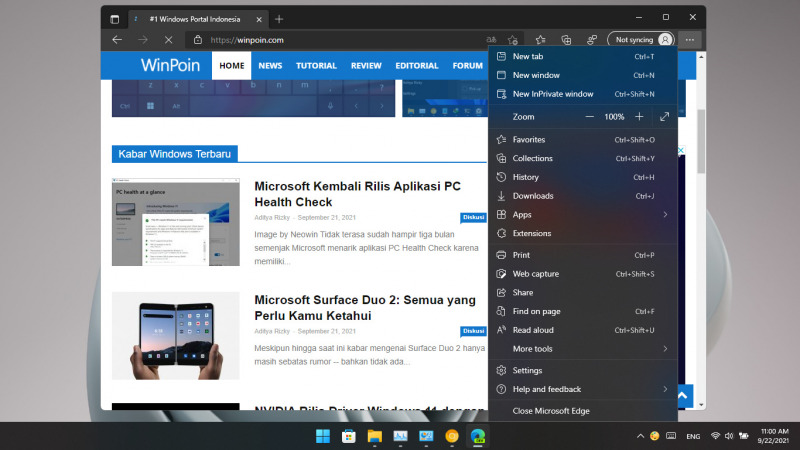
Task: Open the Edge Dev icon on taskbar
Action: (x=478, y=436)
